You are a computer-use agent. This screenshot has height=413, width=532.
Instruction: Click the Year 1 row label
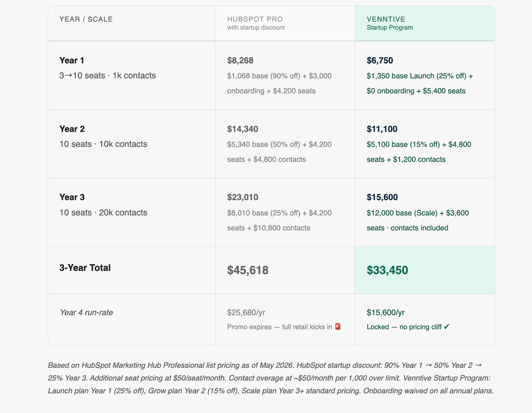72,60
